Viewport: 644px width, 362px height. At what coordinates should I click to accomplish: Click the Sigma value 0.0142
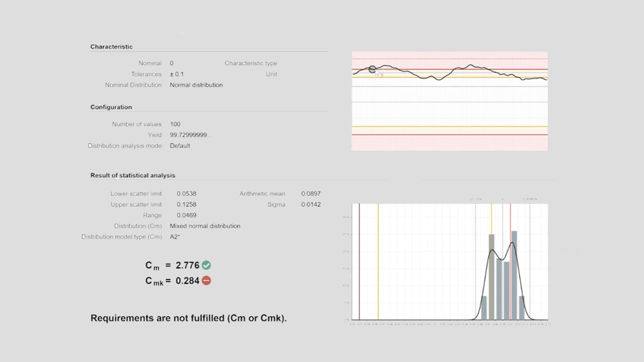[311, 205]
